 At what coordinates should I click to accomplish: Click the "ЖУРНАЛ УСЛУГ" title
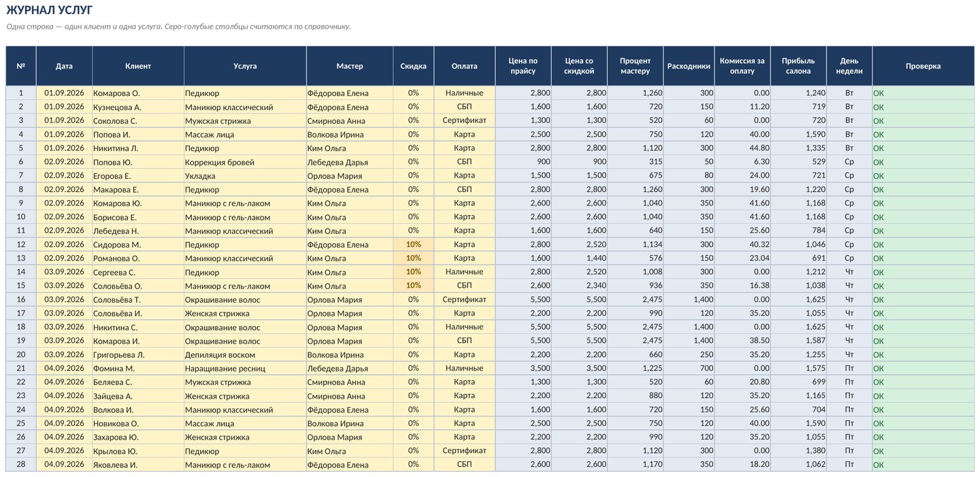pyautogui.click(x=50, y=10)
